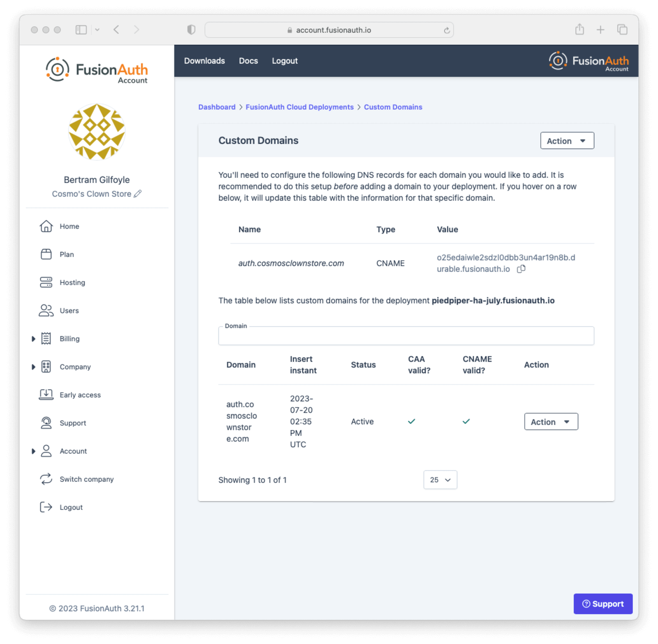Click the CNAME type cell
This screenshot has width=658, height=644.
point(390,263)
